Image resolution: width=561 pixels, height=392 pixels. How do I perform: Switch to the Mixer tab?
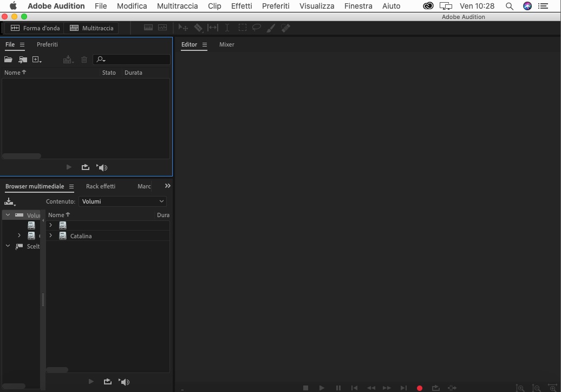[x=227, y=44]
